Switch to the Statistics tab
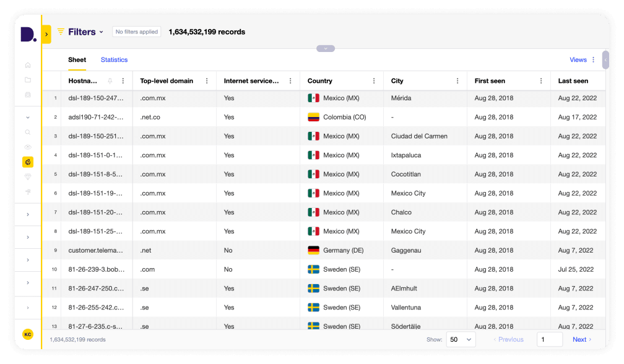Viewport: 624px width, 364px height. click(114, 59)
